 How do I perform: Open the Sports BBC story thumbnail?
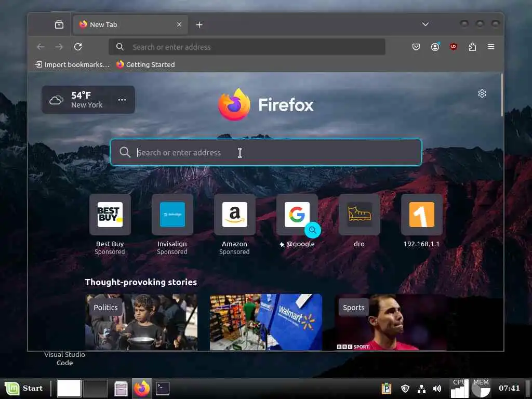click(391, 322)
